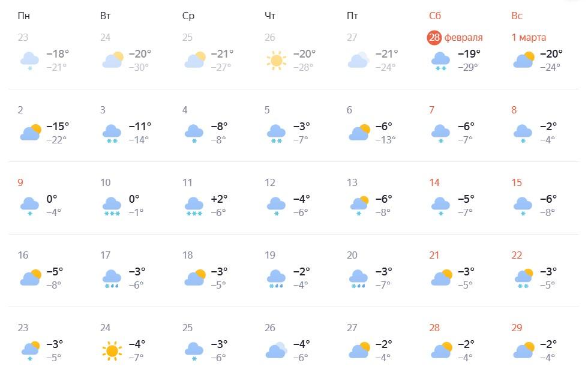This screenshot has height=375, width=588.
Task: Open day 14 forecast cell
Action: 434,182
